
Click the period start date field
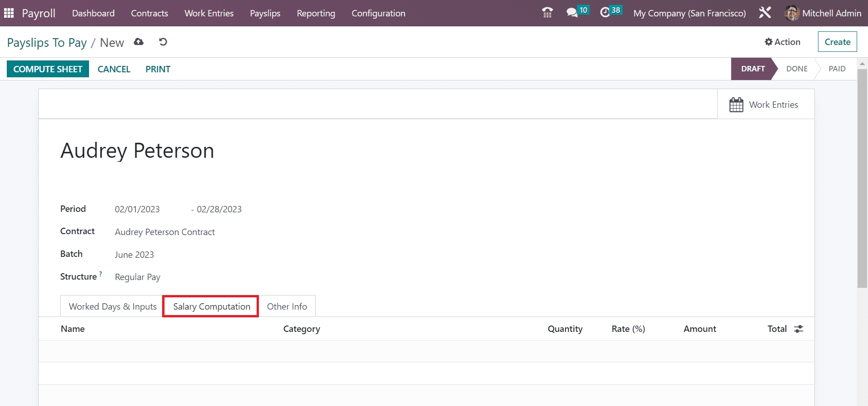137,209
